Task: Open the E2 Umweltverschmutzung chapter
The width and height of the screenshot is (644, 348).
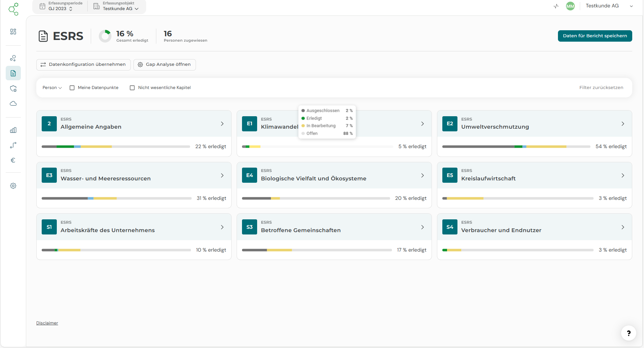Action: point(534,124)
